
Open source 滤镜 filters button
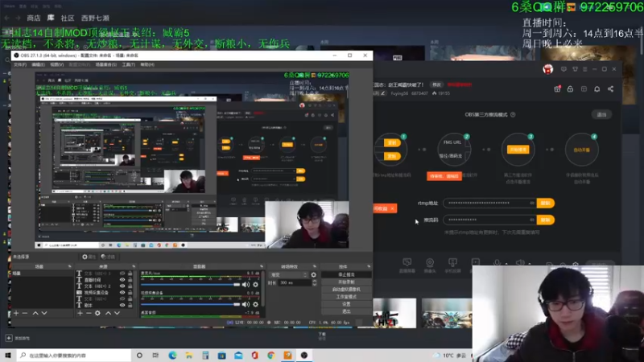tap(108, 257)
